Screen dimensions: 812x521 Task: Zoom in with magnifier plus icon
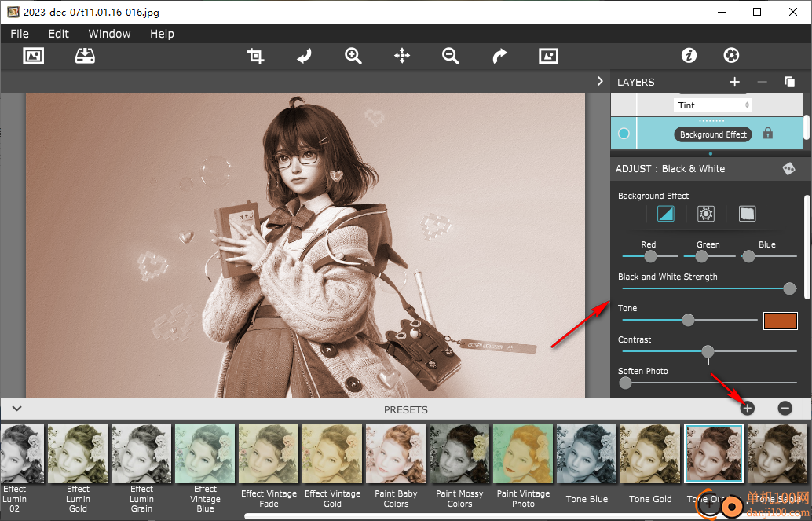click(353, 56)
